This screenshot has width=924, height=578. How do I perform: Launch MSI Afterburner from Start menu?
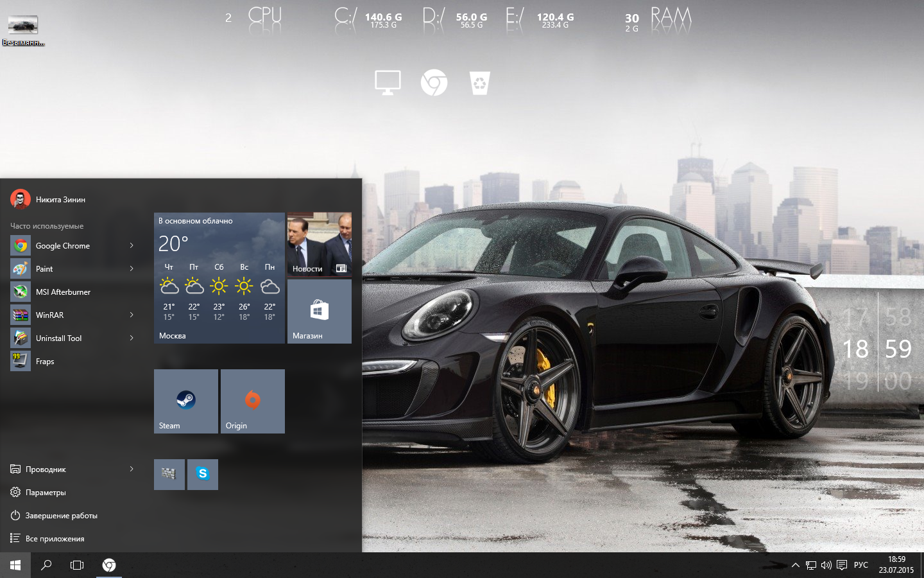pyautogui.click(x=73, y=292)
